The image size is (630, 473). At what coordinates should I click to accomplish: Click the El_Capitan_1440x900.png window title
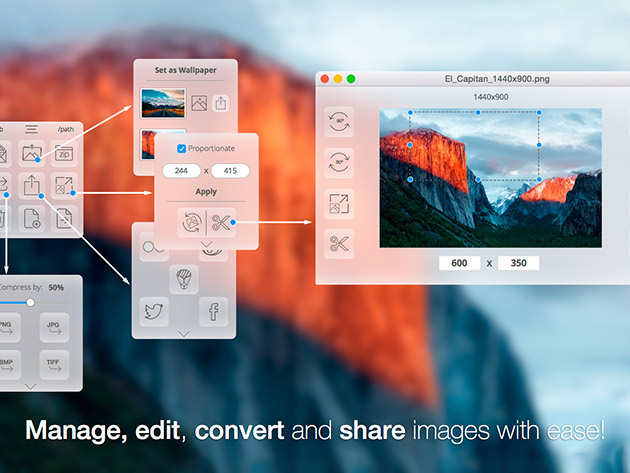(x=497, y=79)
